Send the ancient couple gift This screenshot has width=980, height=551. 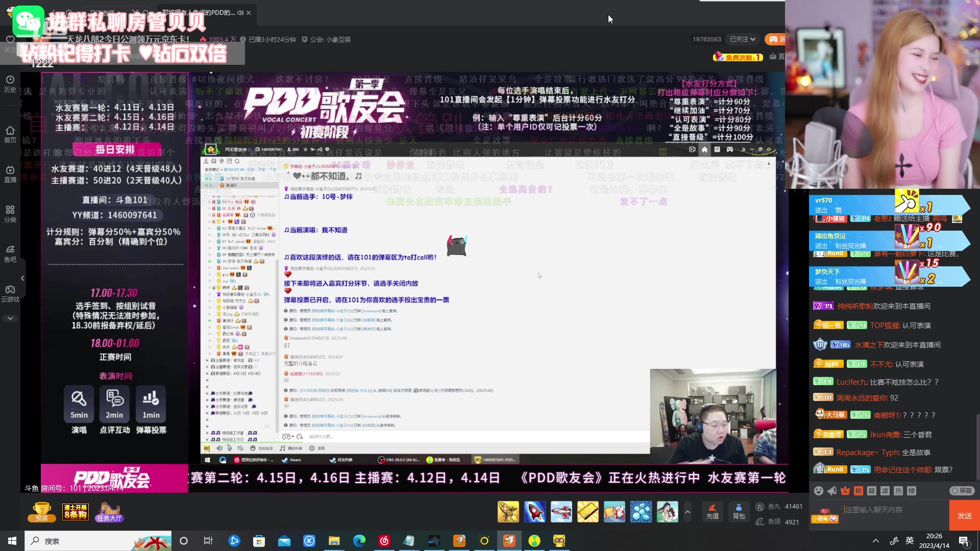click(668, 512)
